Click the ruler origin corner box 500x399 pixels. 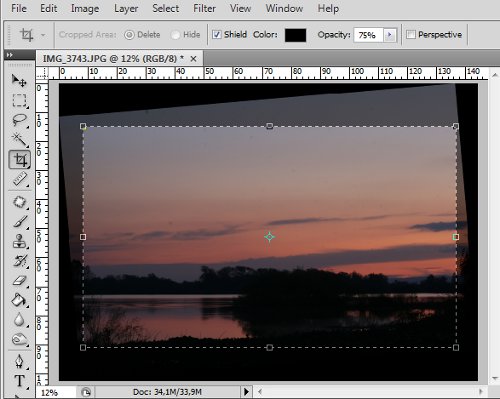coord(42,73)
